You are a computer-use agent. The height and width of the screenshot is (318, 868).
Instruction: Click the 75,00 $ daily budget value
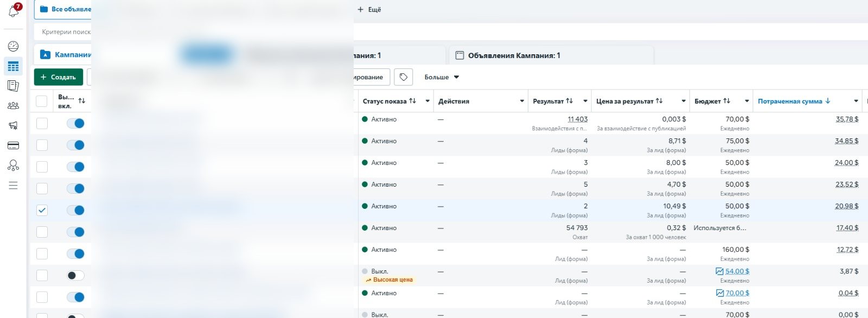click(x=737, y=141)
